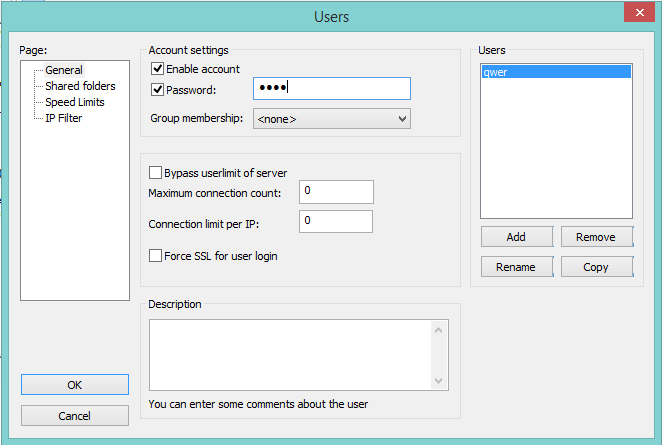
Task: Rename the selected user
Action: point(517,267)
